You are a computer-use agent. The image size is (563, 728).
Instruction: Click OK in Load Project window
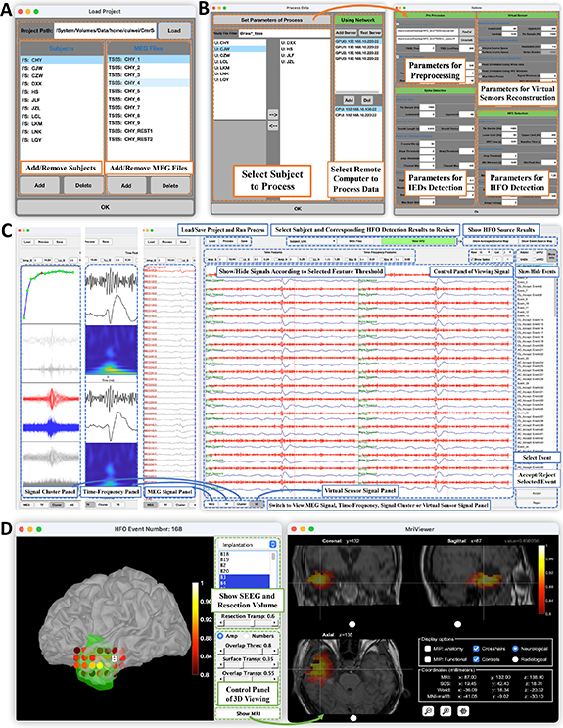pos(105,207)
